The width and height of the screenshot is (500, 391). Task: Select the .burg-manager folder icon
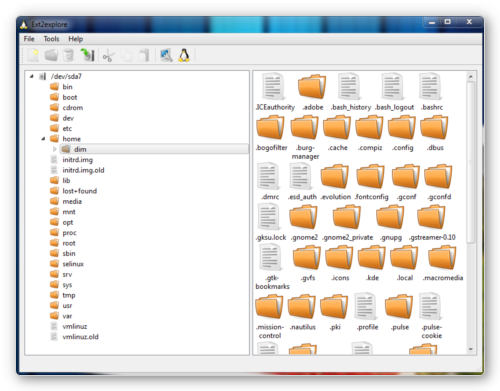[304, 127]
